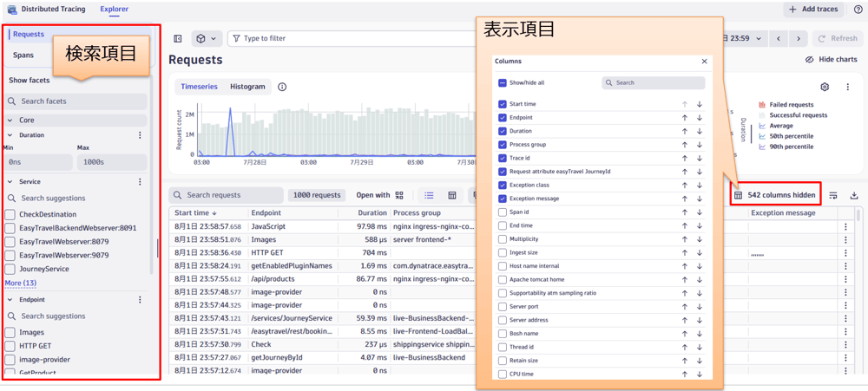Select the Spans view item

(23, 55)
